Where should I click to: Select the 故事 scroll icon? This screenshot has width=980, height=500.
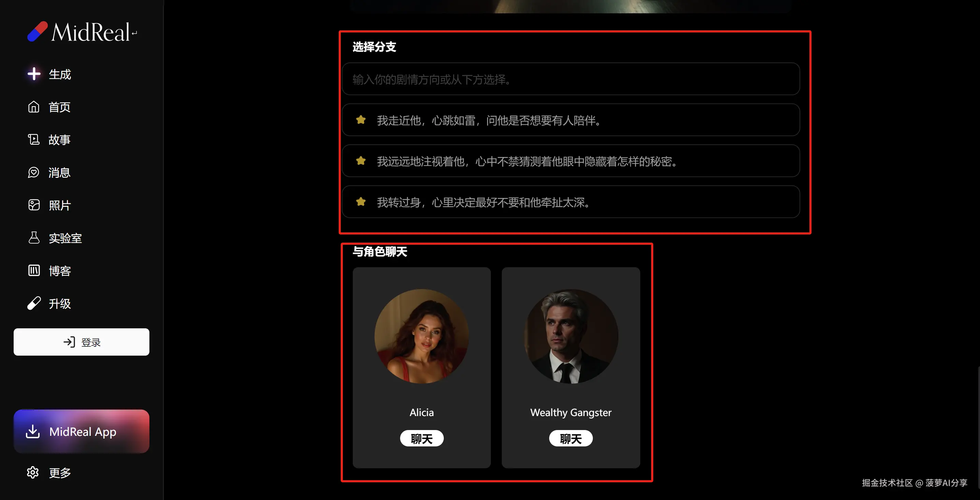33,140
